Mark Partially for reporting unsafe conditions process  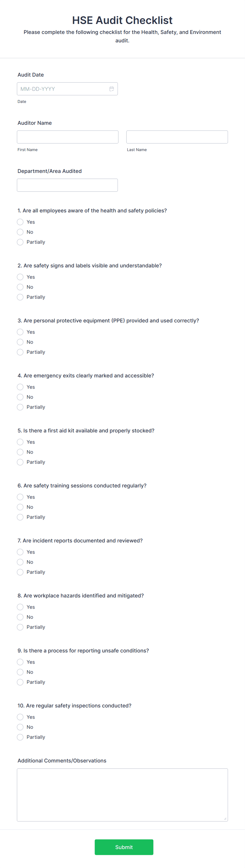point(20,682)
